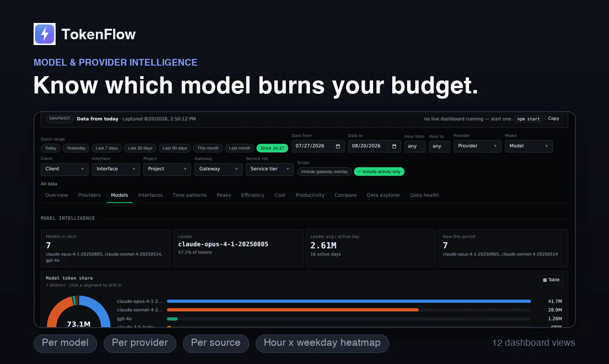Select the This month range
The height and width of the screenshot is (364, 609).
[x=208, y=148]
